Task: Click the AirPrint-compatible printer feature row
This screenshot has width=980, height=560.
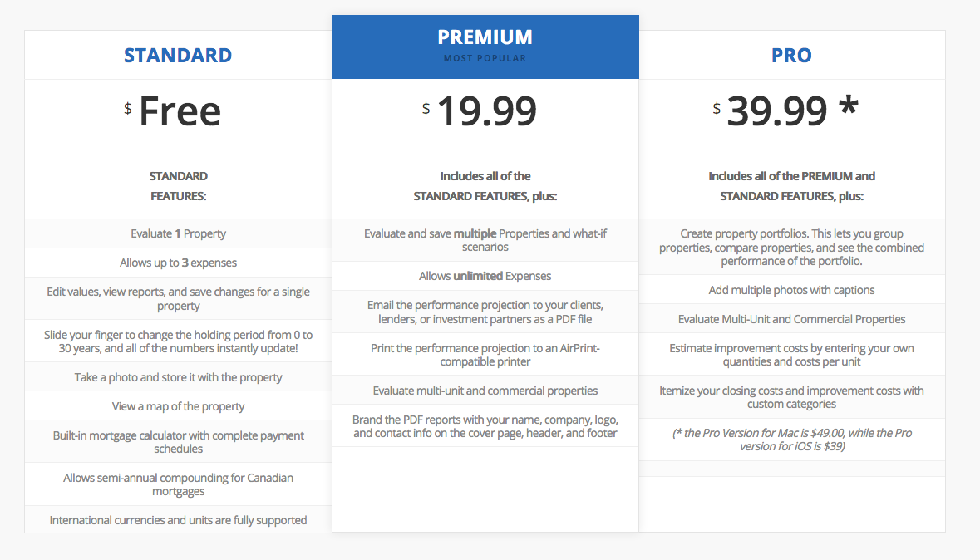Action: coord(485,355)
